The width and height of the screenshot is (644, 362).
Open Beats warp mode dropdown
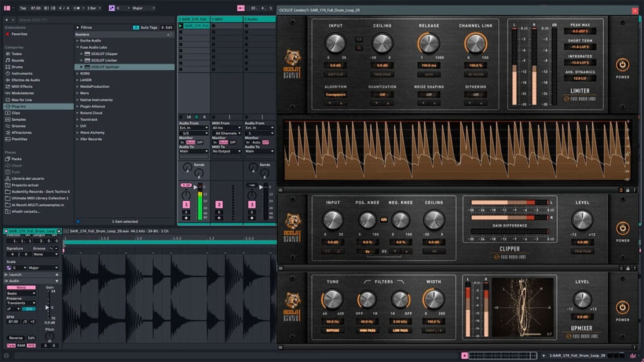[x=21, y=293]
